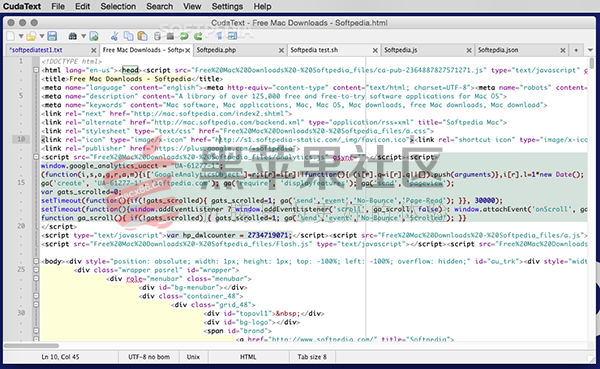Screen dimensions: 600x369
Task: Click line number 15 in gutter
Action: (x=21, y=183)
